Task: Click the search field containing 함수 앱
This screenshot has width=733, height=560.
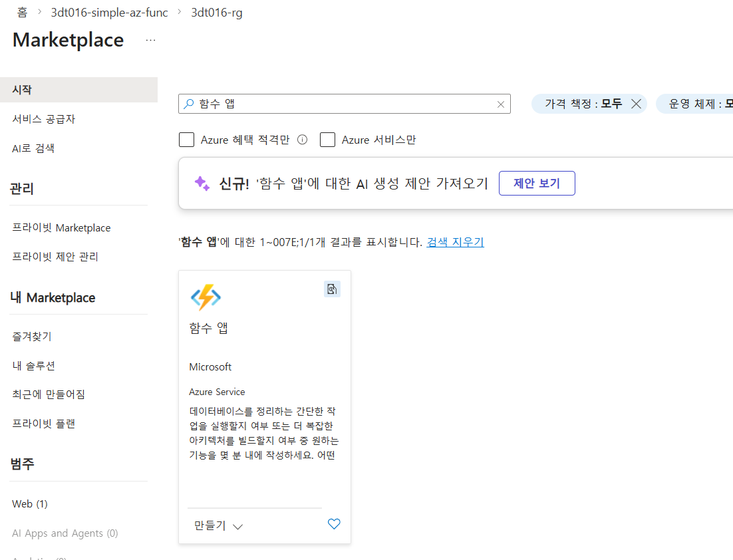Action: pyautogui.click(x=344, y=104)
